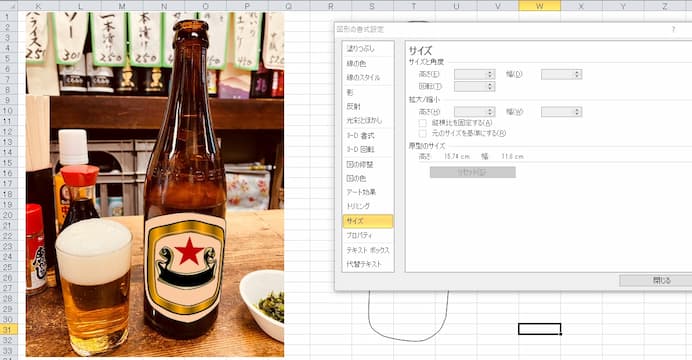Click the サイズ heading in the dialog
This screenshot has height=360, width=692.
pyautogui.click(x=420, y=50)
